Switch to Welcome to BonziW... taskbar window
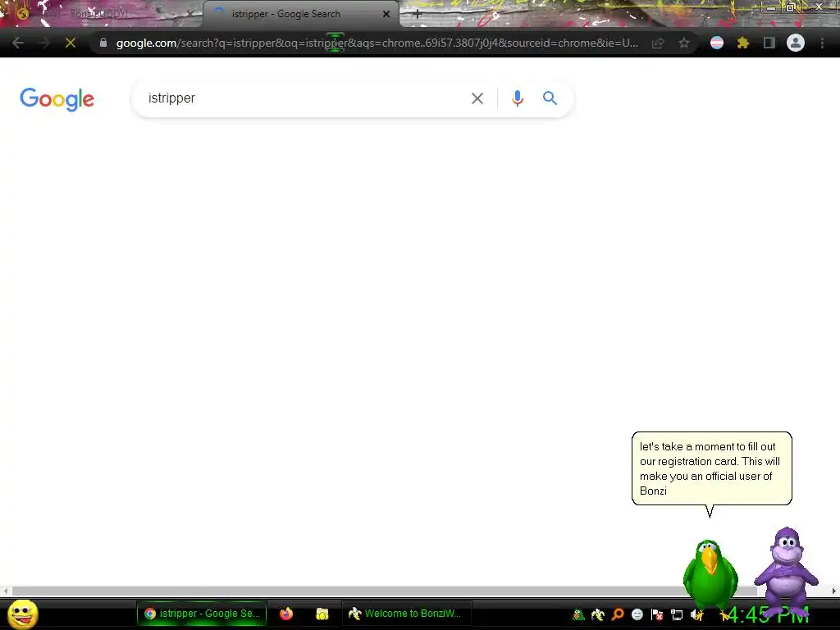 point(405,614)
